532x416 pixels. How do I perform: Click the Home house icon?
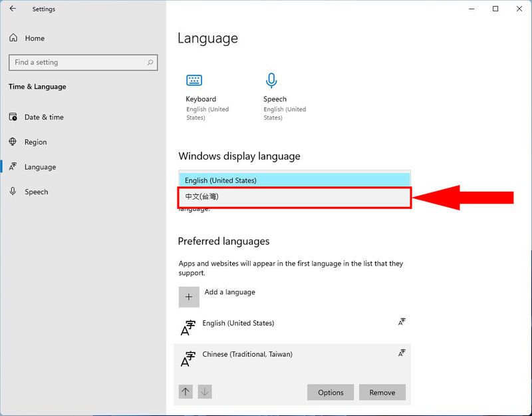[x=13, y=38]
